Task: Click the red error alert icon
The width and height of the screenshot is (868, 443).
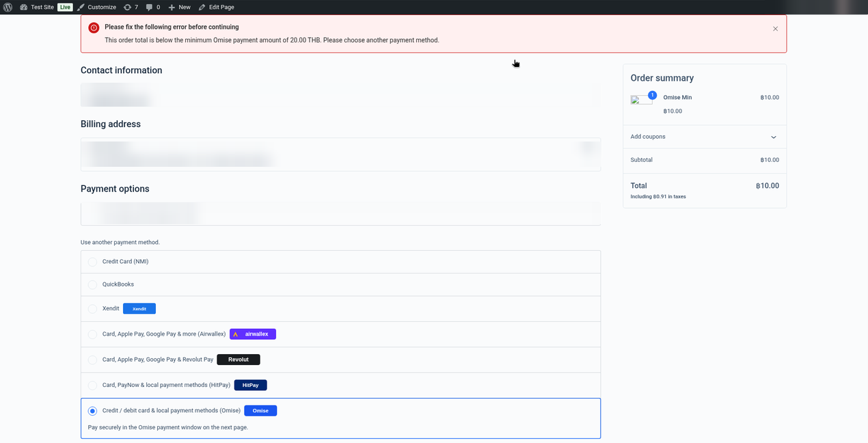Action: click(94, 28)
